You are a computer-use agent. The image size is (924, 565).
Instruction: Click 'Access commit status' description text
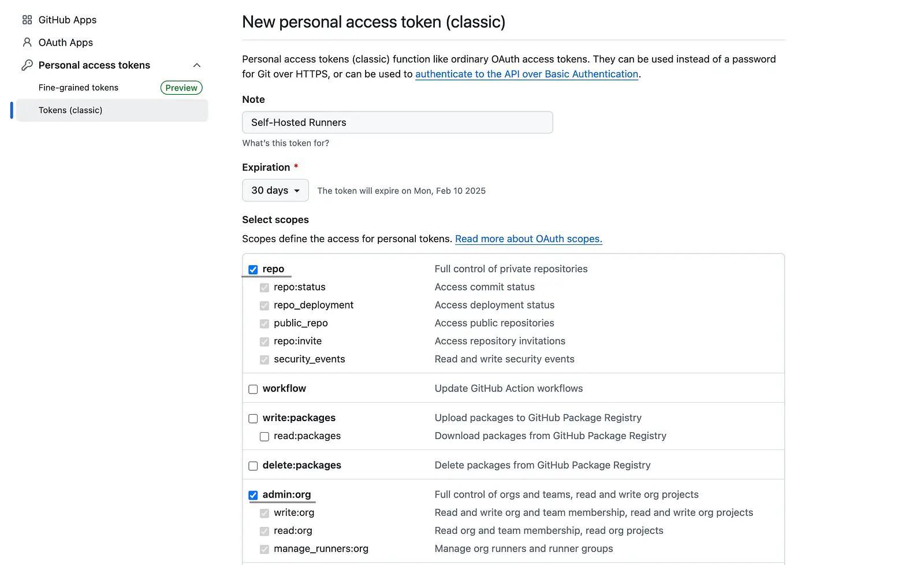(485, 287)
